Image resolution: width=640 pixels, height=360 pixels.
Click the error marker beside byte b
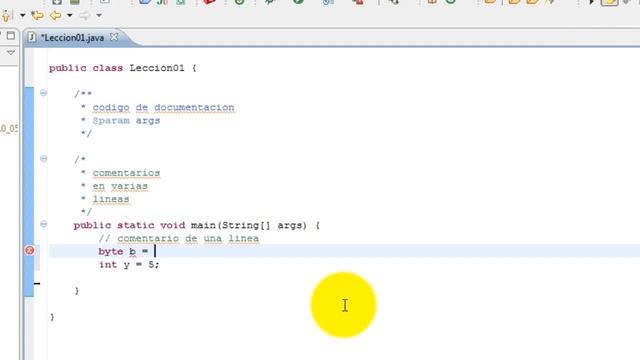pyautogui.click(x=29, y=250)
